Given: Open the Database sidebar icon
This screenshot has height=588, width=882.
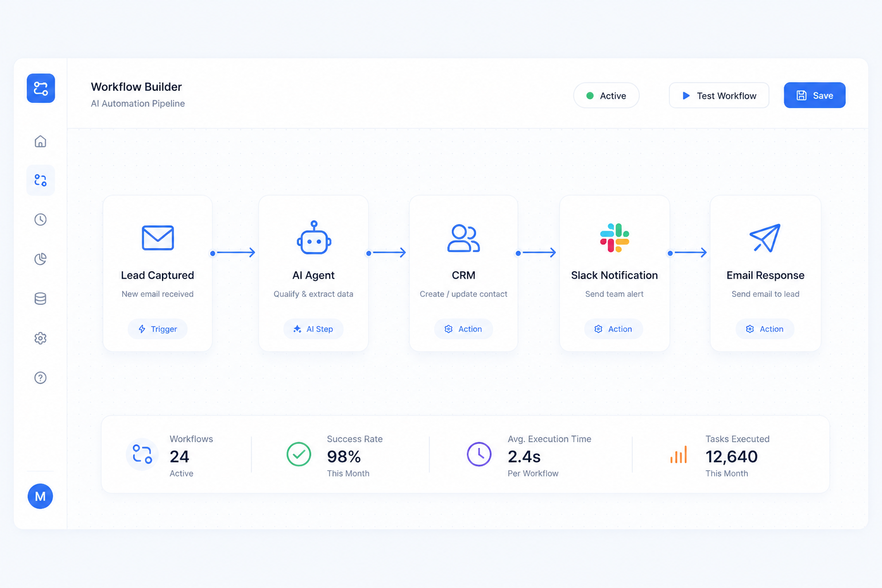Looking at the screenshot, I should (x=40, y=299).
